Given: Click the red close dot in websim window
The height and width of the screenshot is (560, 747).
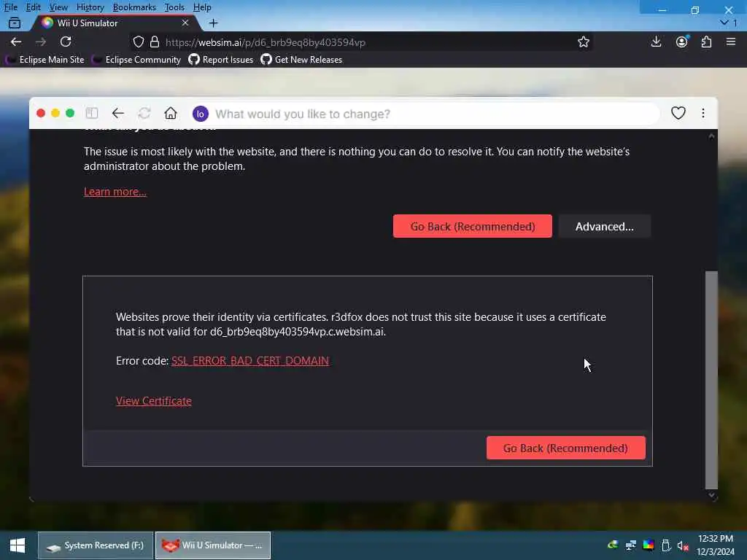Looking at the screenshot, I should (41, 113).
